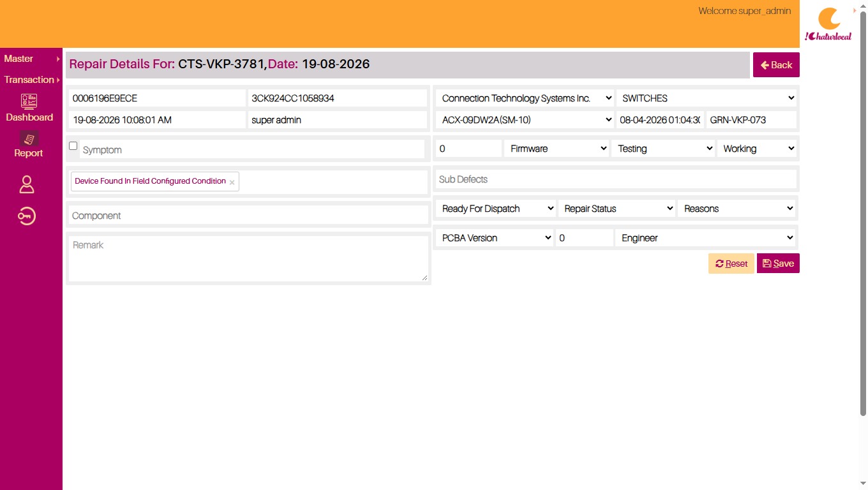Open the Dashboard icon in sidebar
This screenshot has width=868, height=490.
[29, 101]
